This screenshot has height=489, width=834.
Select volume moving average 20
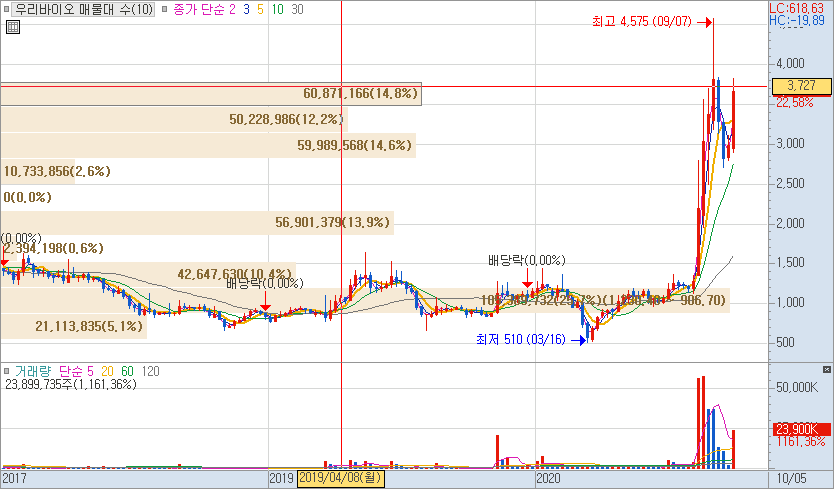pyautogui.click(x=107, y=371)
